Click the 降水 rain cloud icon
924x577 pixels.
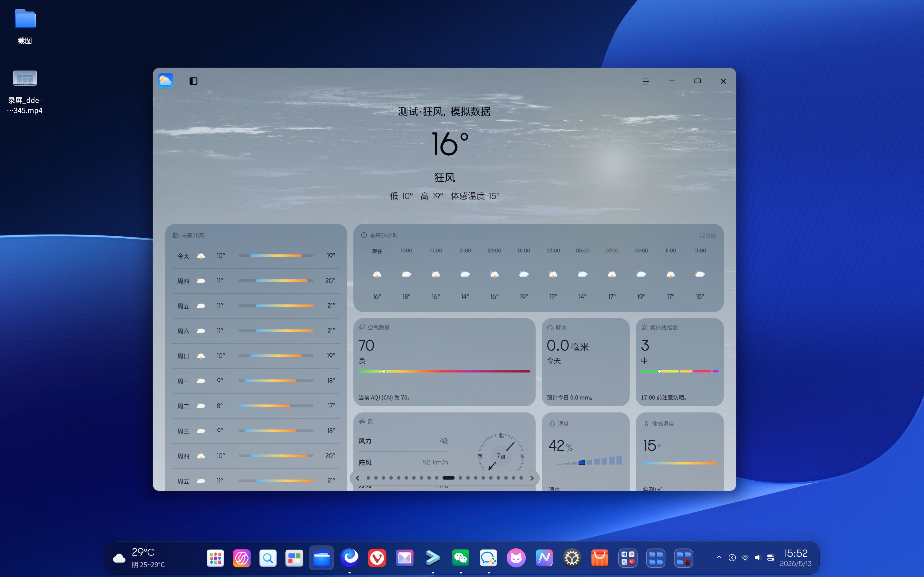(x=550, y=327)
